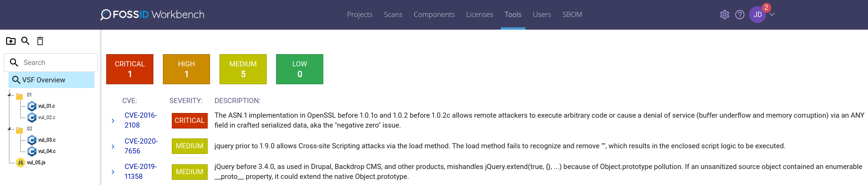
Task: Filter by the red CRITICAL tile
Action: 130,69
